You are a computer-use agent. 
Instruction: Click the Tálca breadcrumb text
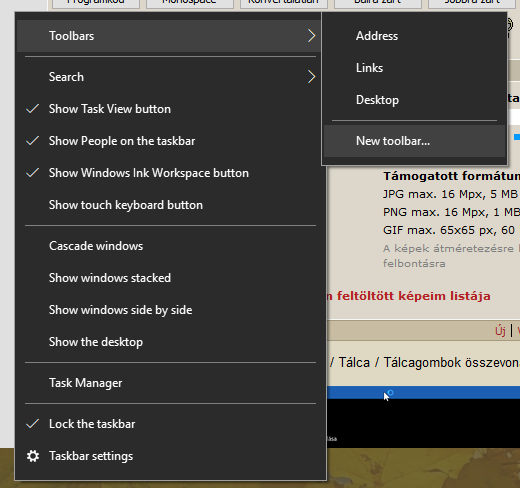click(x=354, y=363)
